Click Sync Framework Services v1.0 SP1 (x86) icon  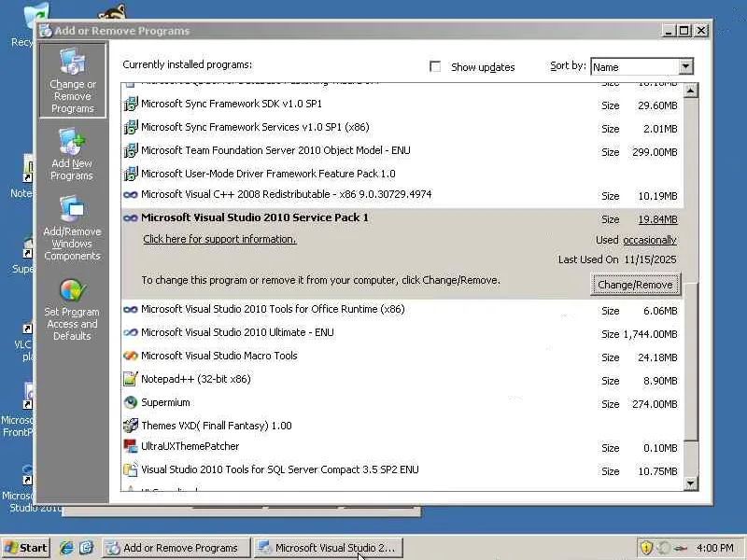131,127
